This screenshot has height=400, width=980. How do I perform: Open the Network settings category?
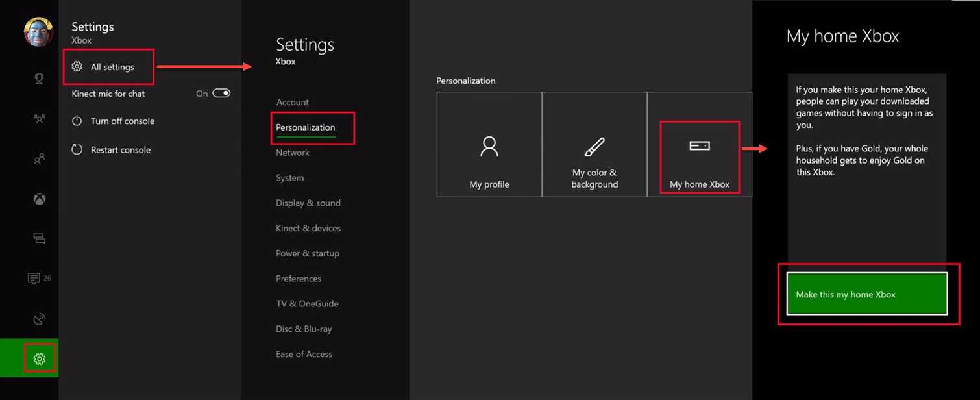tap(293, 153)
